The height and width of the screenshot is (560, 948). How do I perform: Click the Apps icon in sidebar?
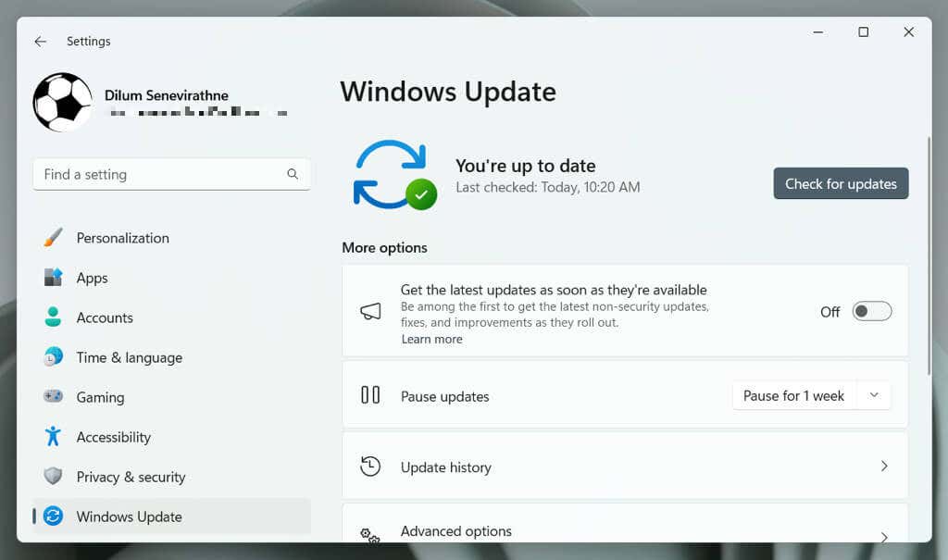[x=53, y=278]
